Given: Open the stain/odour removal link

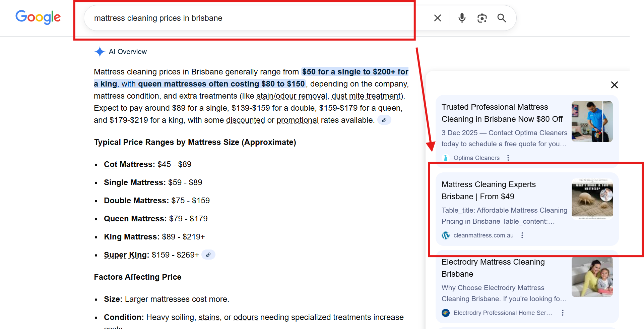Looking at the screenshot, I should pyautogui.click(x=292, y=96).
